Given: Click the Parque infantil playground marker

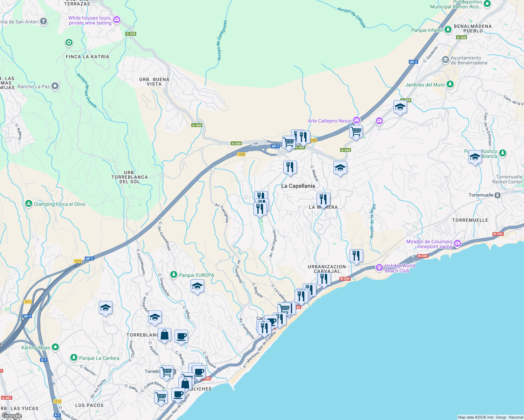Looking at the screenshot, I should 448,30.
